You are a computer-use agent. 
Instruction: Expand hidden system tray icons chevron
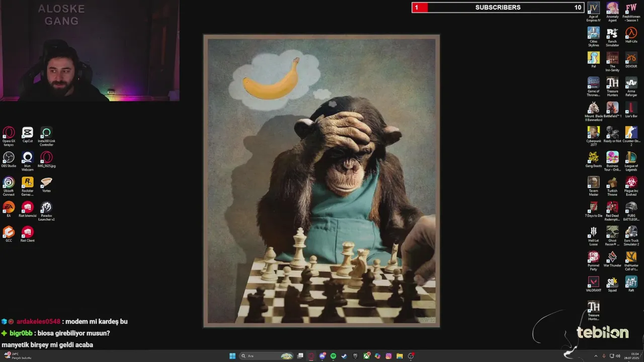pyautogui.click(x=596, y=356)
